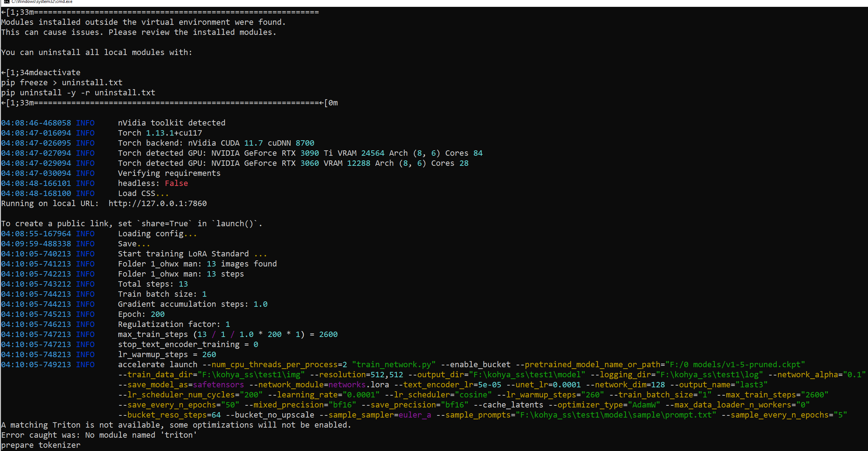Click the prepare tokenizer status line
The height and width of the screenshot is (451, 868).
click(41, 445)
